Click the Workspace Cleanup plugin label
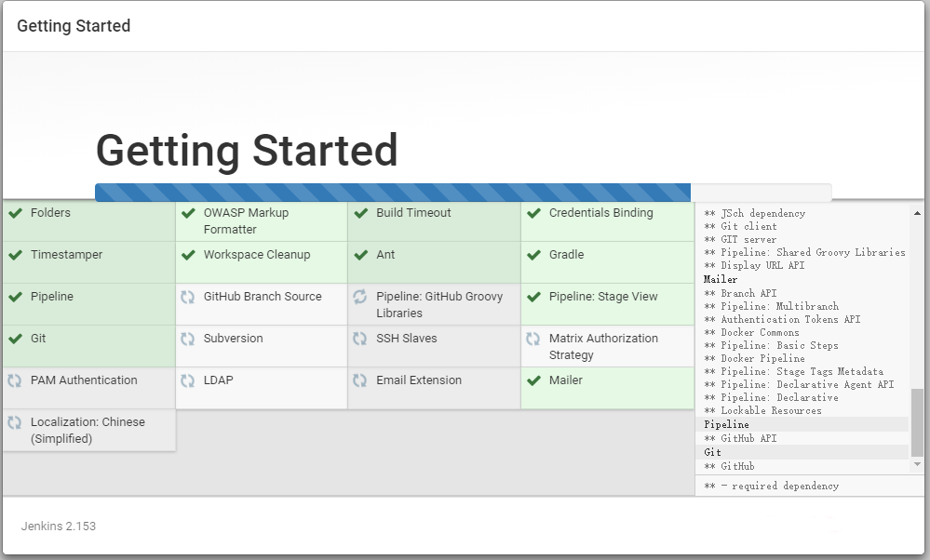Viewport: 930px width, 560px height. pos(257,255)
